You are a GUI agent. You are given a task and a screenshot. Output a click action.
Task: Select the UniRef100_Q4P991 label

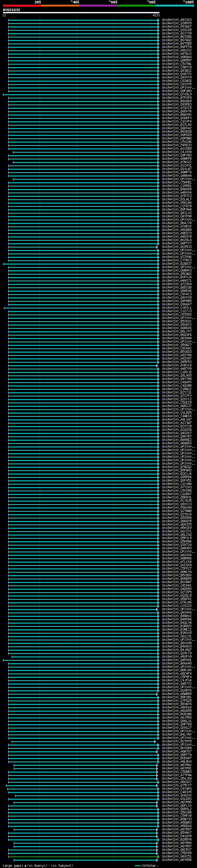[x=177, y=660]
